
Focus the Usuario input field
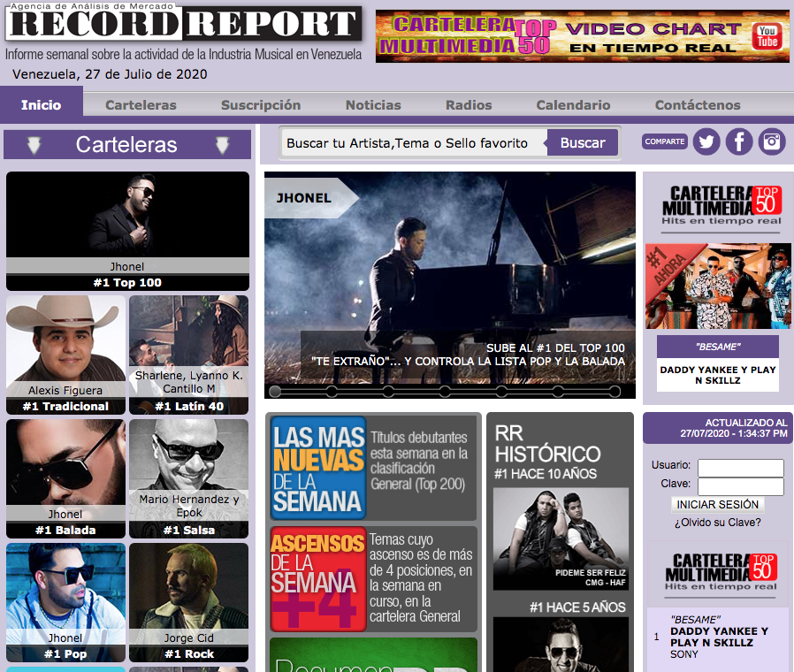pos(740,467)
